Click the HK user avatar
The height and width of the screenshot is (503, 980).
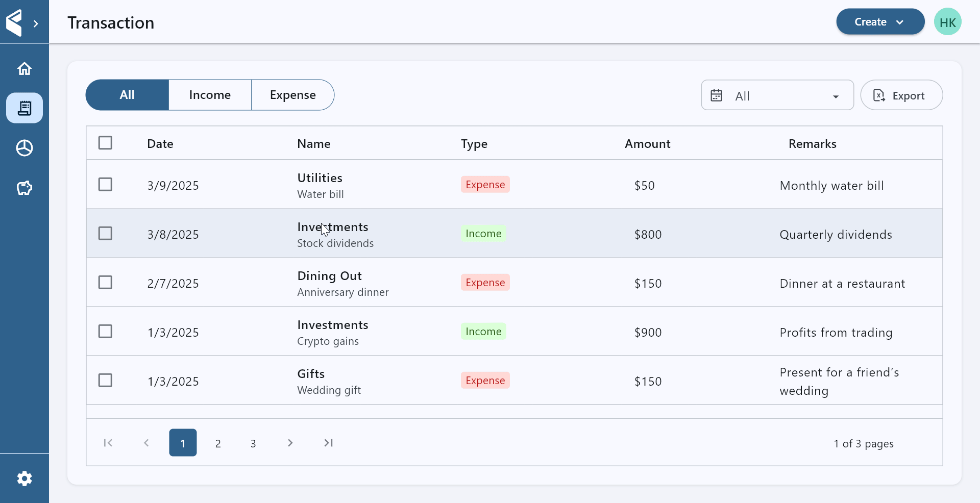point(947,22)
